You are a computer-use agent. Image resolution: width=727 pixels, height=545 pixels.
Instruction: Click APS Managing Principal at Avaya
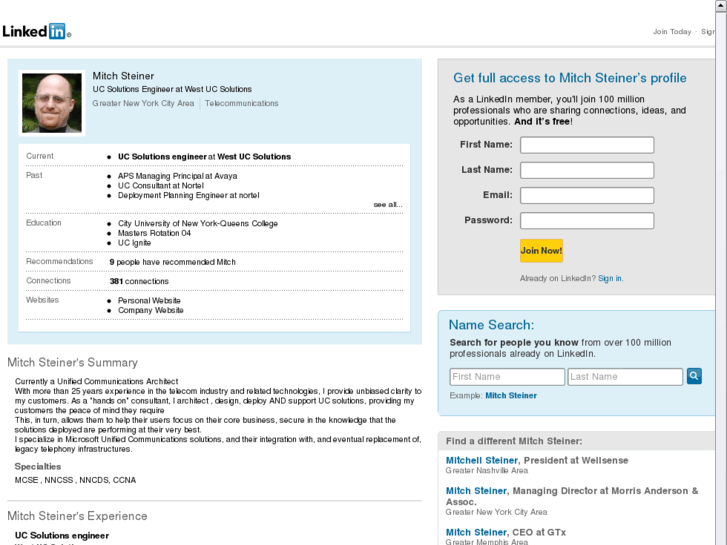pyautogui.click(x=177, y=176)
